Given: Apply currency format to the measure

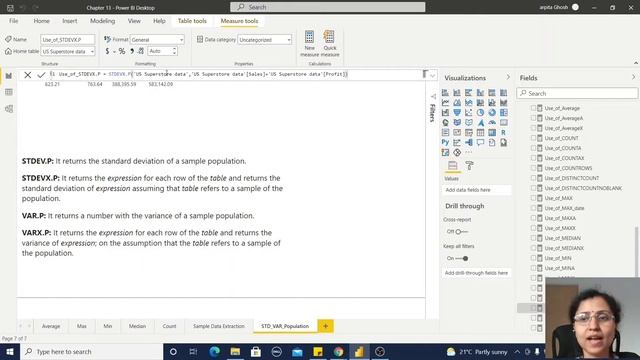Looking at the screenshot, I should (107, 51).
